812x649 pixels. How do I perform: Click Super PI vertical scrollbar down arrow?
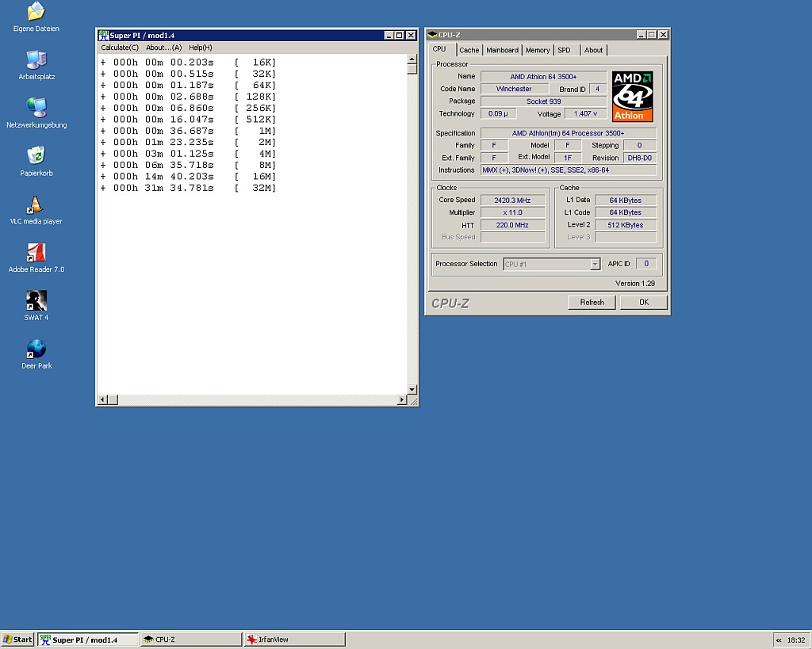[x=412, y=389]
